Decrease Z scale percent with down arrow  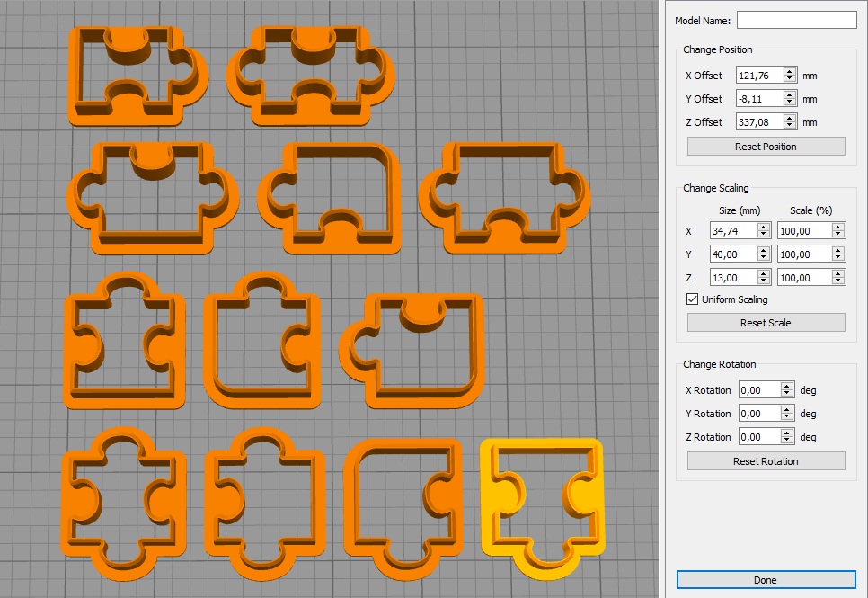pyautogui.click(x=838, y=281)
